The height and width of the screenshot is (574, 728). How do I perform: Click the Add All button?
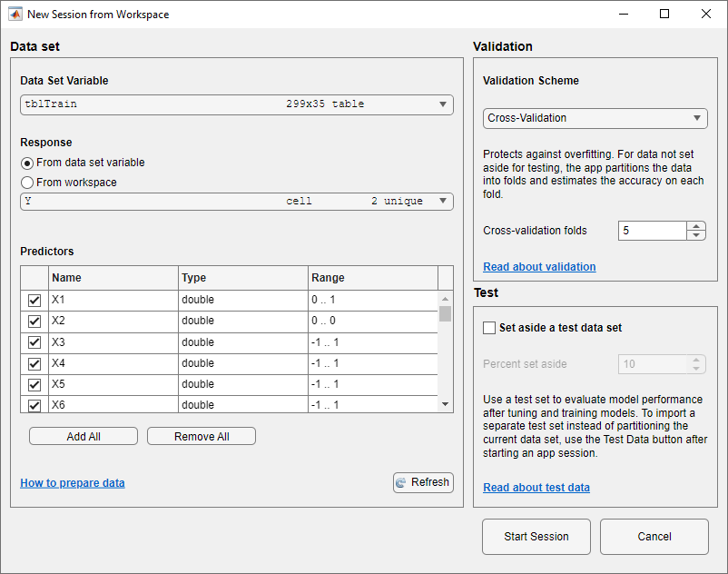point(83,436)
